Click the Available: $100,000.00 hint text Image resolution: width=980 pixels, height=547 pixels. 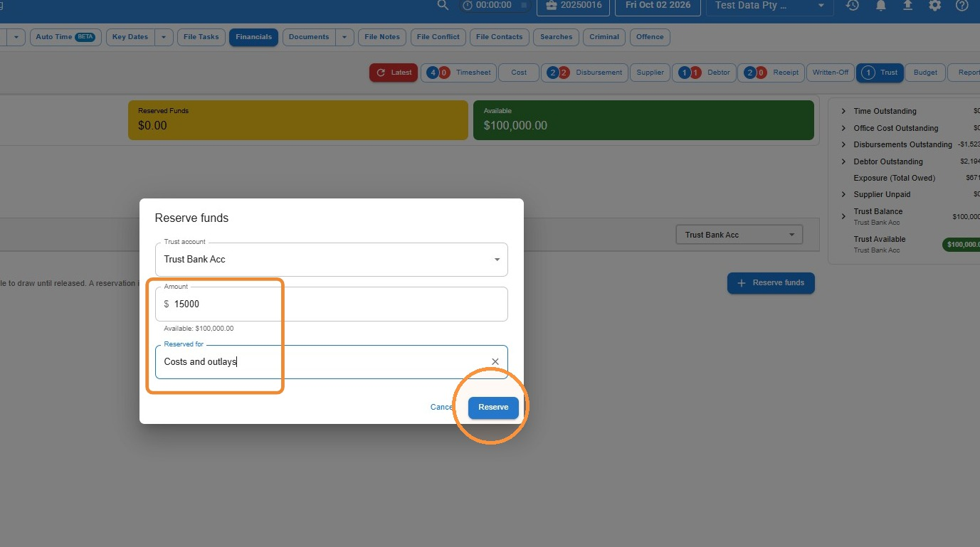[199, 329]
